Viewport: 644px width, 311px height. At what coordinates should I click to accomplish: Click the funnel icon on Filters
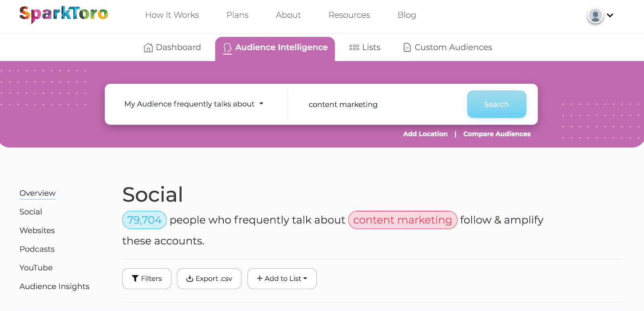(x=135, y=278)
